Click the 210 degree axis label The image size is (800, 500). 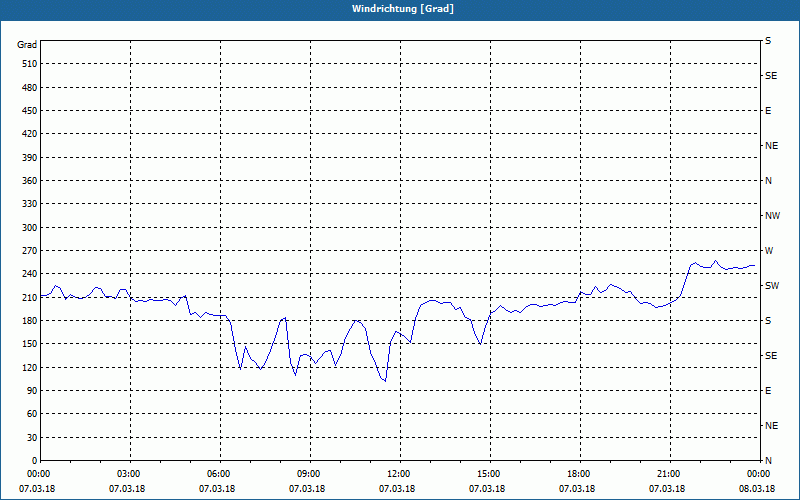(29, 297)
